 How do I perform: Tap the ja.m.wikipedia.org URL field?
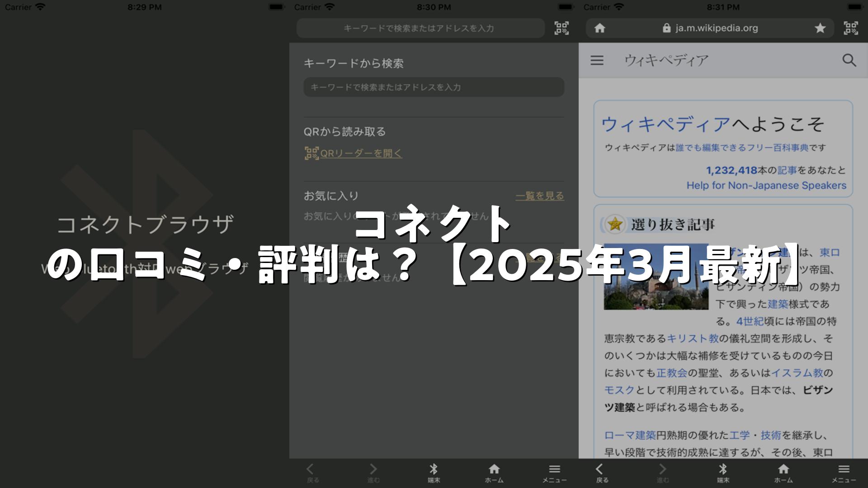710,28
